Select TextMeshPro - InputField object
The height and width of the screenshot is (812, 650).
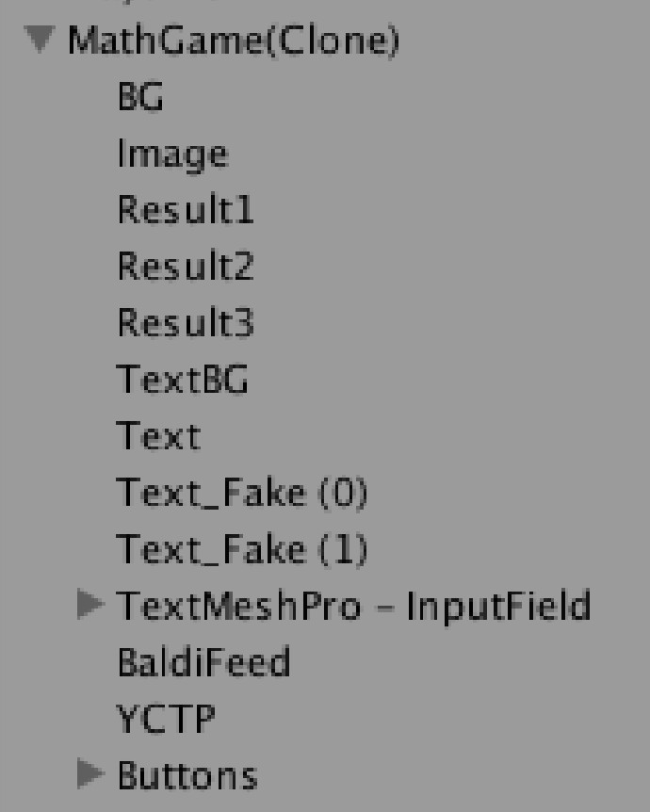click(353, 606)
